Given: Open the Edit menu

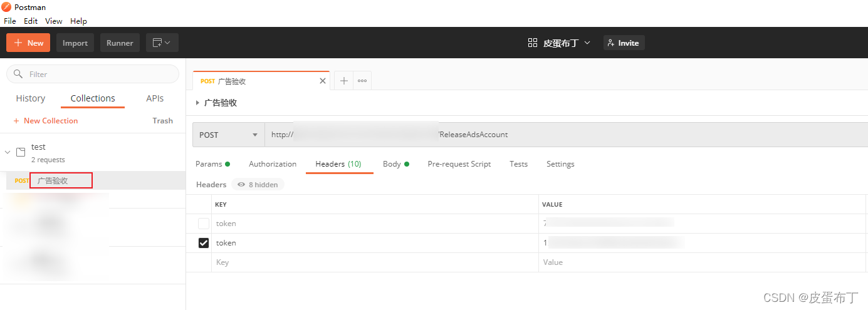Looking at the screenshot, I should [31, 21].
